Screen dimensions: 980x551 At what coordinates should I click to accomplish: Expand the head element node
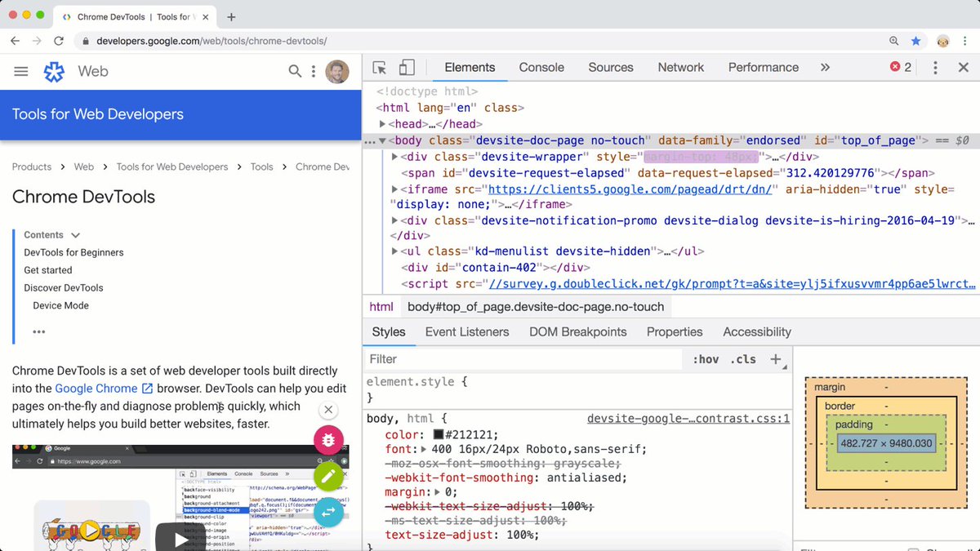pos(383,124)
